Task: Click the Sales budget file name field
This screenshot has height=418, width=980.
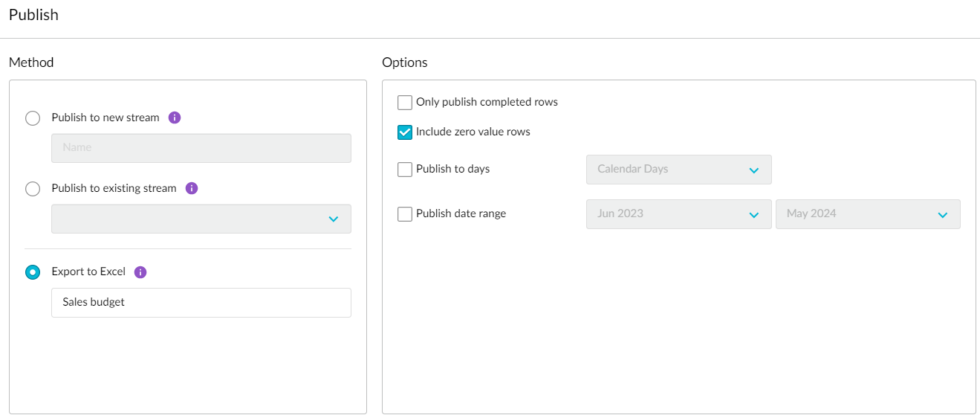Action: 201,303
